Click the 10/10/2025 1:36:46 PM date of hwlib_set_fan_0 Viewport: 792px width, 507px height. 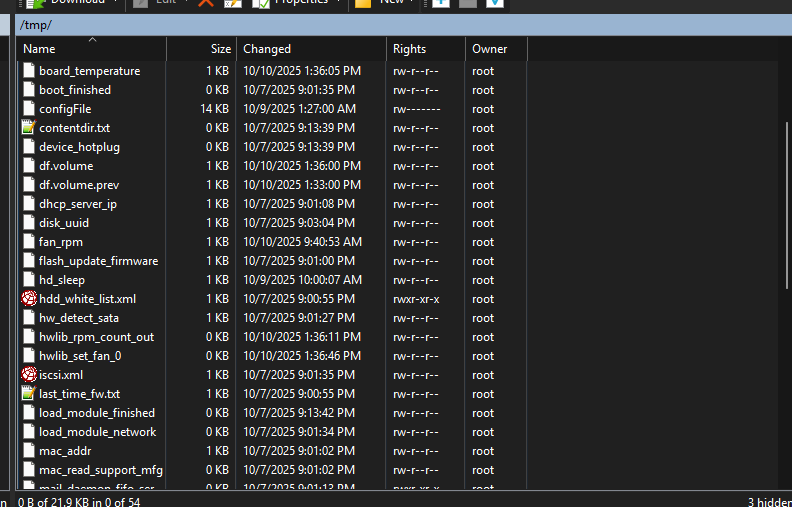pos(302,356)
